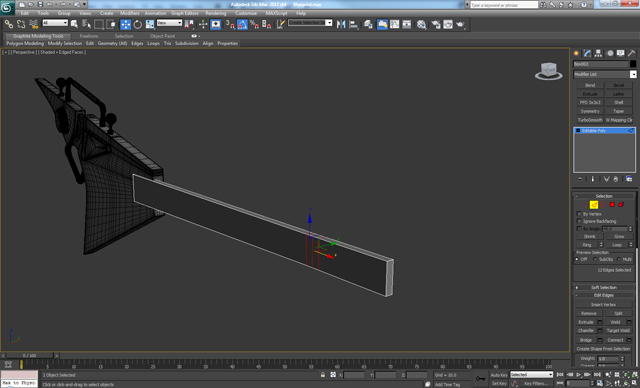
Task: Click the Use Pivot Point Center icon
Action: pyautogui.click(x=189, y=24)
